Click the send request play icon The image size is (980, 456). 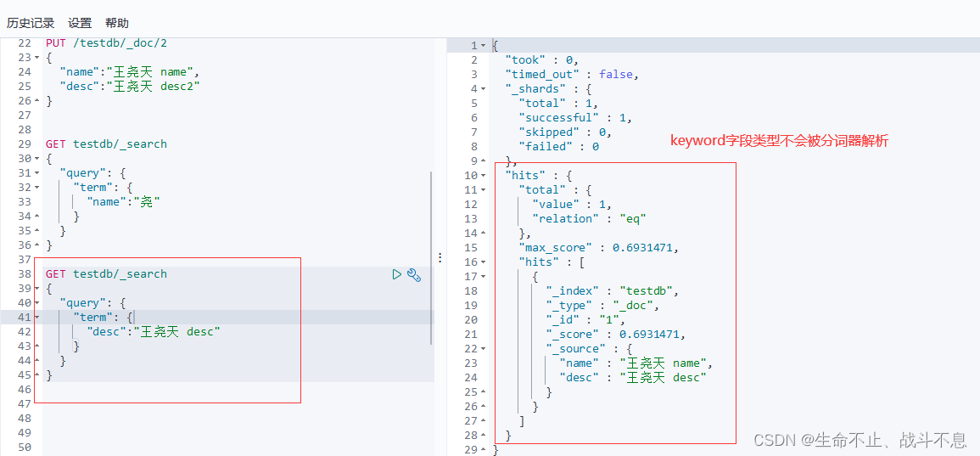pyautogui.click(x=396, y=274)
